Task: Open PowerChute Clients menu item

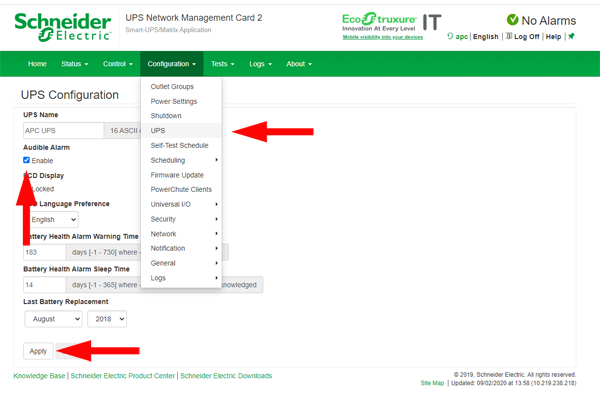Action: click(x=181, y=189)
